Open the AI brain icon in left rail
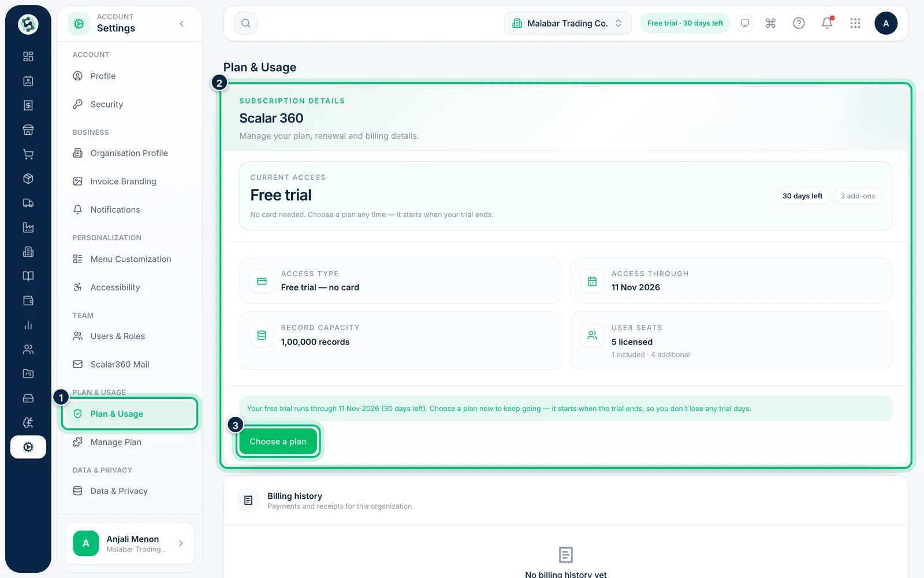 pyautogui.click(x=28, y=423)
